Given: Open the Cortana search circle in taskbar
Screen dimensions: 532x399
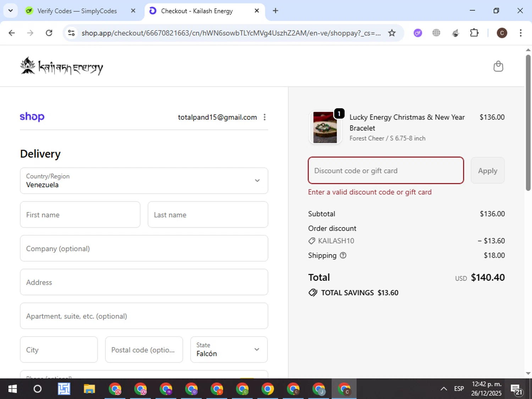Looking at the screenshot, I should [37, 389].
